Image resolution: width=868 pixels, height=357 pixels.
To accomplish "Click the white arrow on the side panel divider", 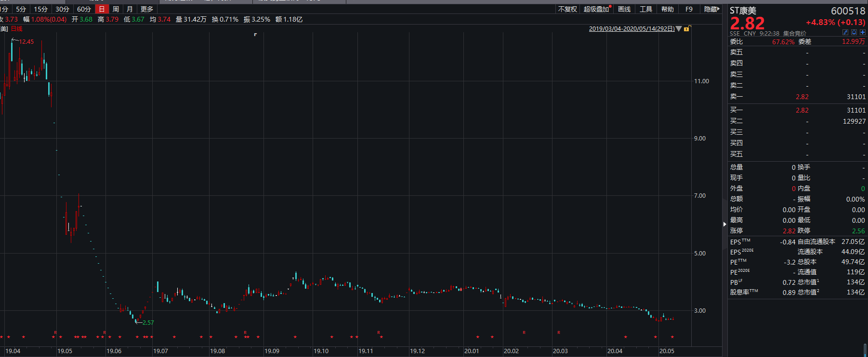I will [724, 224].
